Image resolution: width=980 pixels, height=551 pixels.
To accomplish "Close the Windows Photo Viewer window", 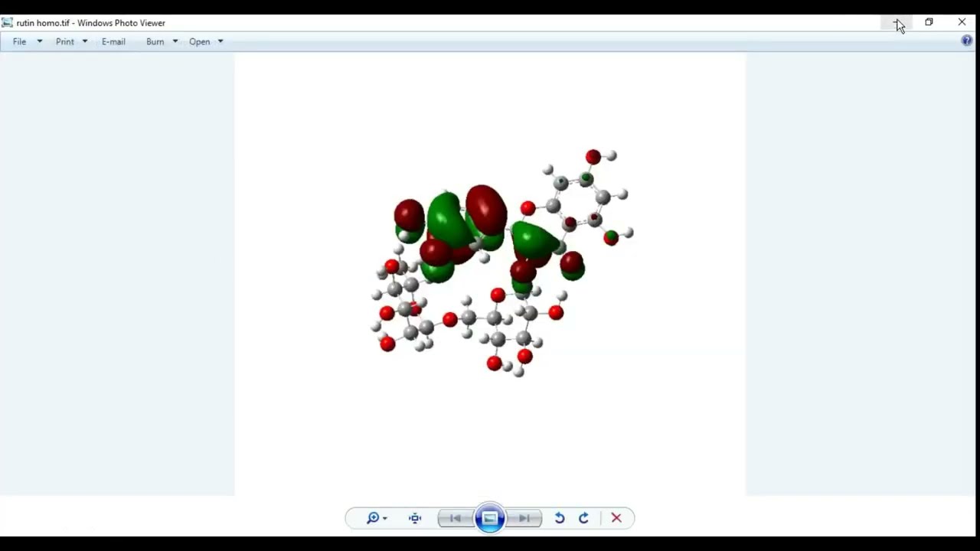I will (962, 22).
